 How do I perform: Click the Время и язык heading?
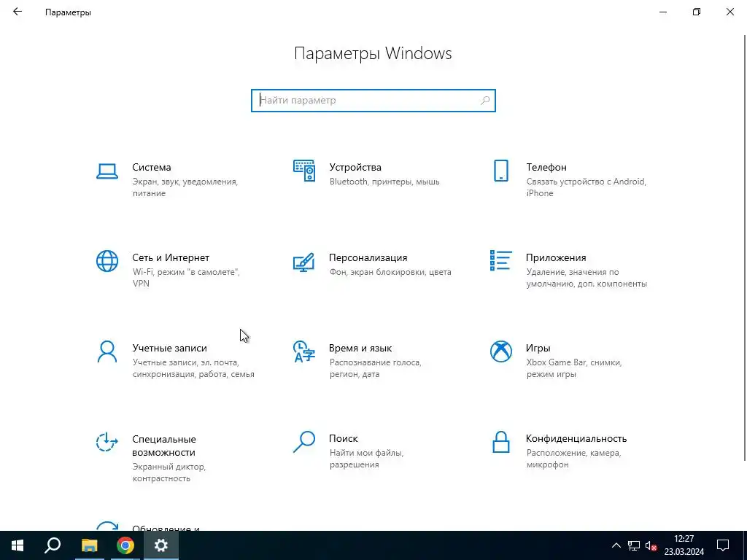360,348
